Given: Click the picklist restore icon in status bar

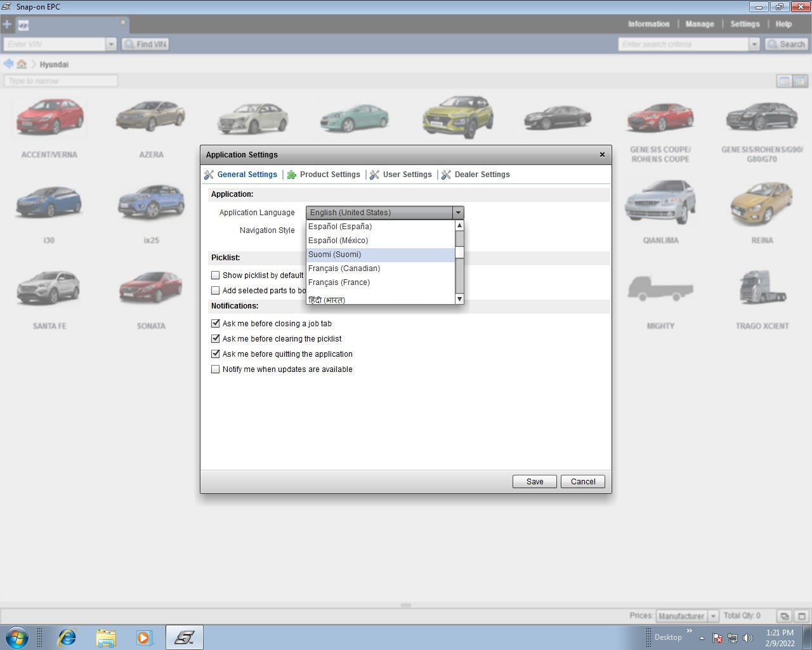Looking at the screenshot, I should coord(785,616).
